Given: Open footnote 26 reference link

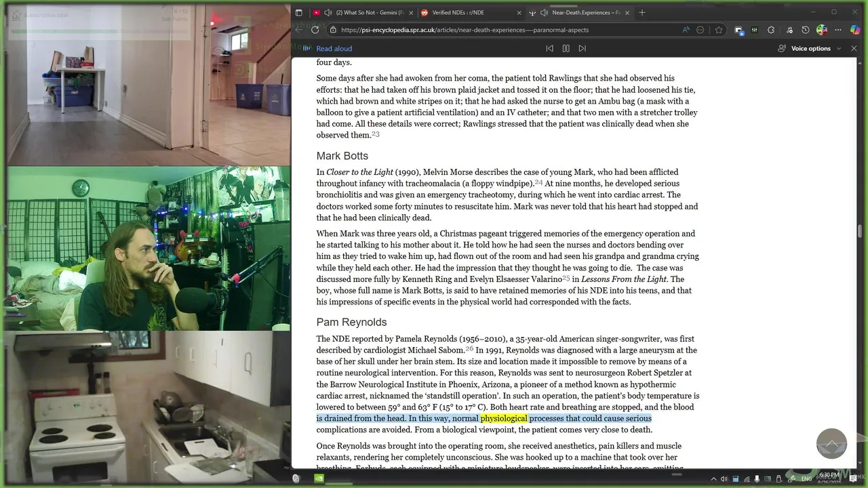Looking at the screenshot, I should click(469, 348).
